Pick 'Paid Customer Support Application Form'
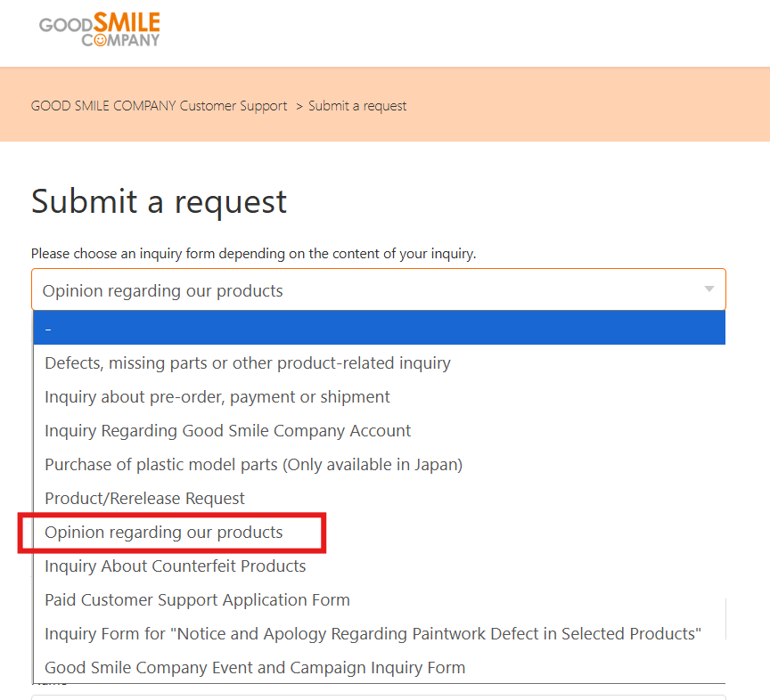 tap(197, 600)
